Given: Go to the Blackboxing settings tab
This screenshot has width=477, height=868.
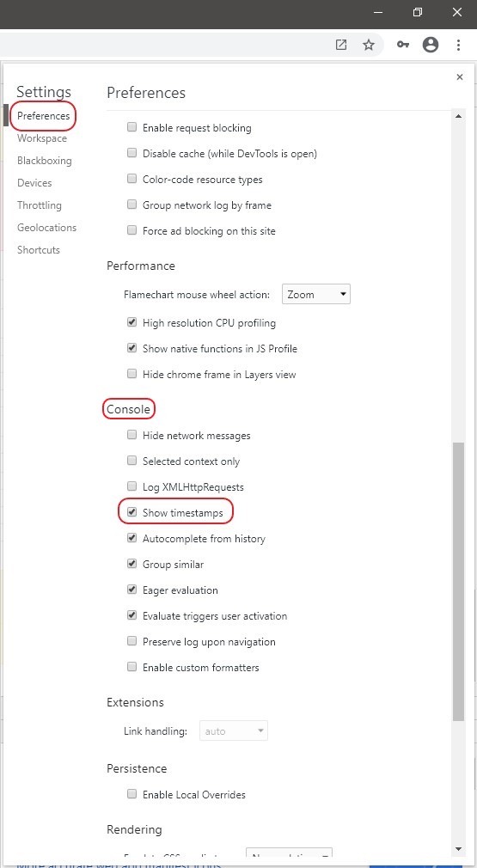Looking at the screenshot, I should (x=45, y=161).
